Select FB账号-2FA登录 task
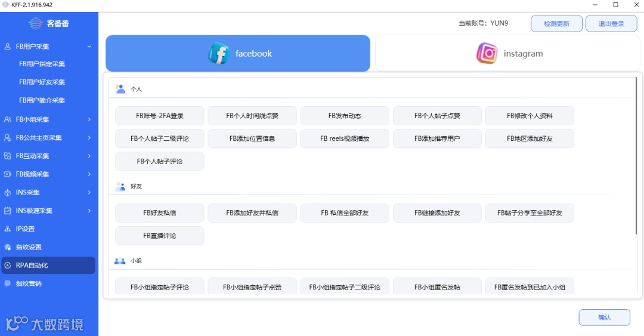The width and height of the screenshot is (644, 336). click(x=160, y=116)
